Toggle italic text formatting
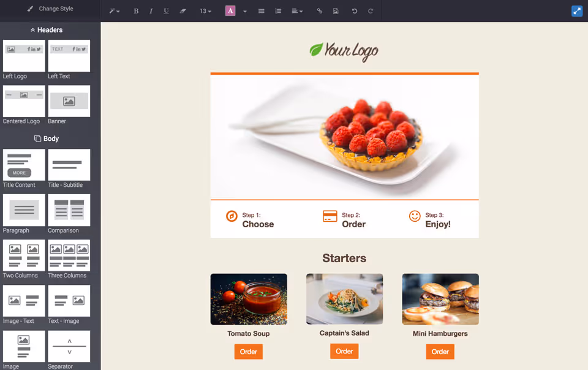This screenshot has width=588, height=370. click(x=151, y=11)
